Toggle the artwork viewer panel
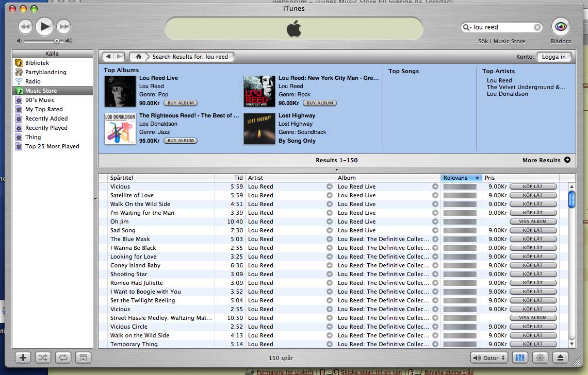Image resolution: width=588 pixels, height=375 pixels. pos(83,358)
